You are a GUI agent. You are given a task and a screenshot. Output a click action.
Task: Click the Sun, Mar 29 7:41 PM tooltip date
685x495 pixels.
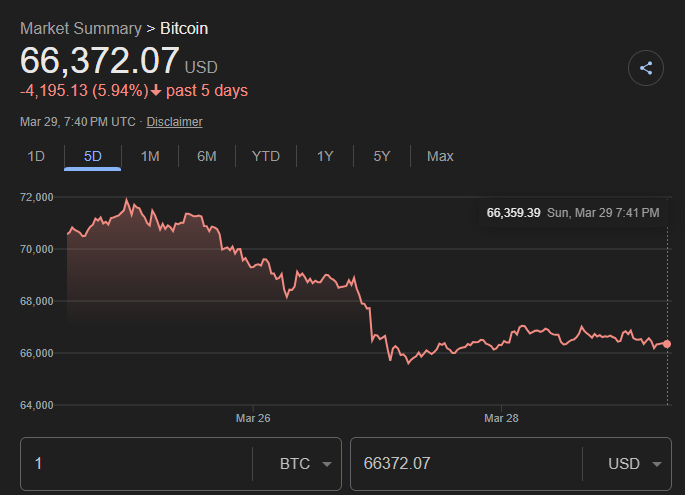(x=603, y=213)
